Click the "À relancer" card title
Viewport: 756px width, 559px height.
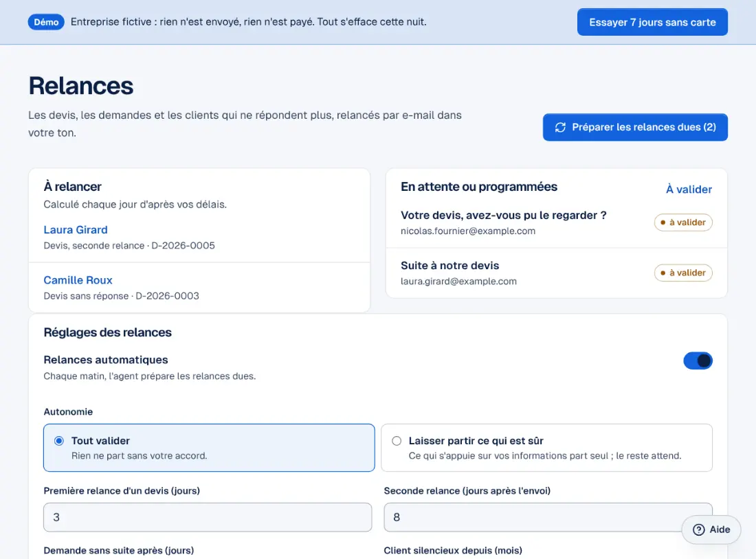coord(72,187)
